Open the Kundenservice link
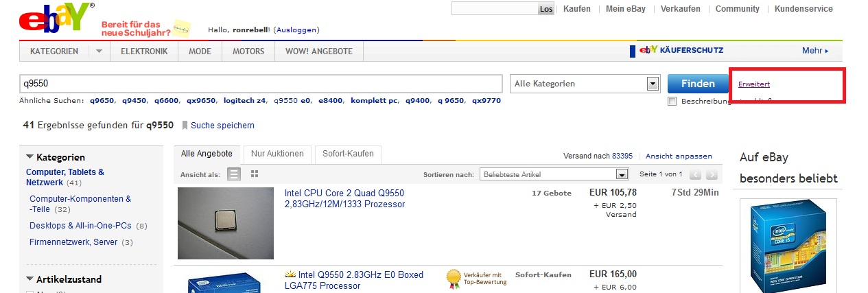 point(804,9)
